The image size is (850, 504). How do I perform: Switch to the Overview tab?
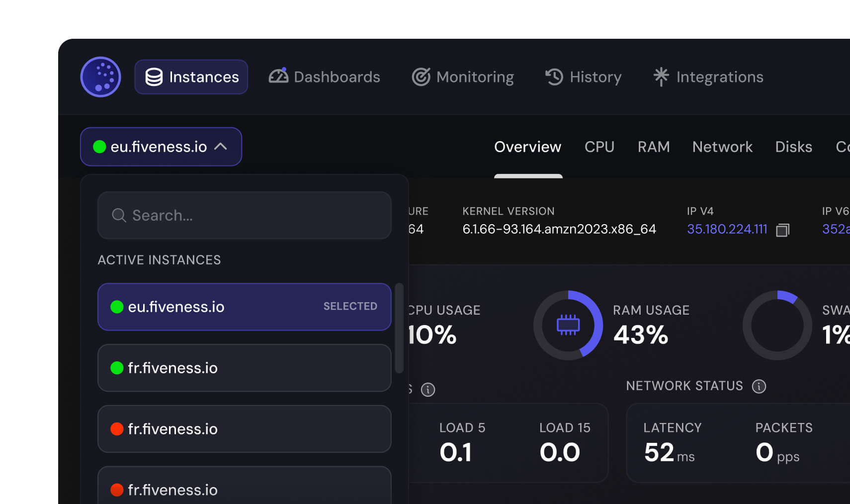pos(528,147)
